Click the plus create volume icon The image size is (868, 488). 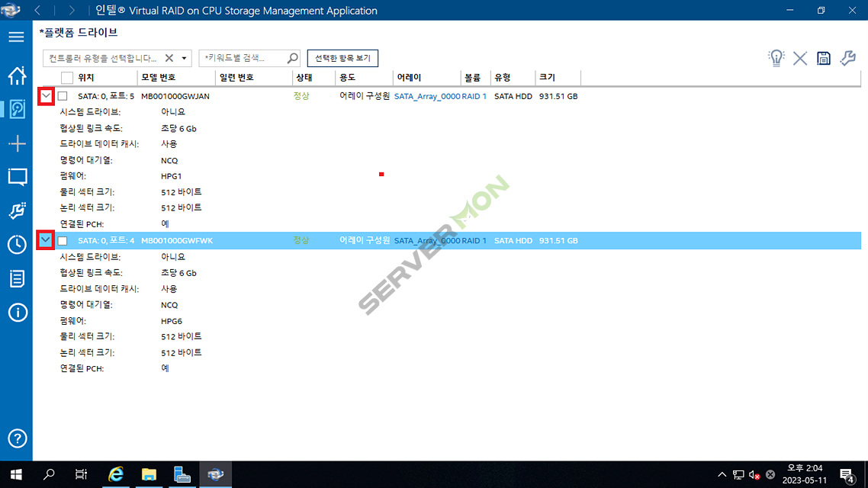pyautogui.click(x=17, y=143)
